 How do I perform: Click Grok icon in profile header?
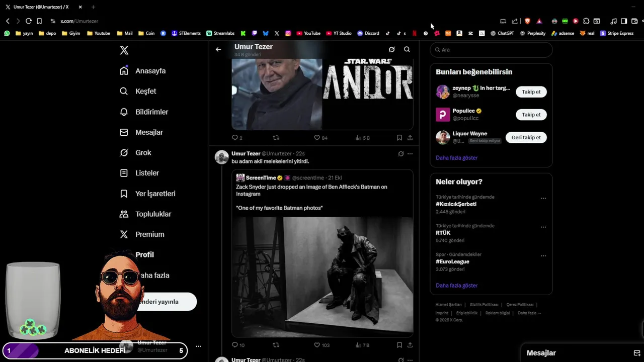coord(392,49)
